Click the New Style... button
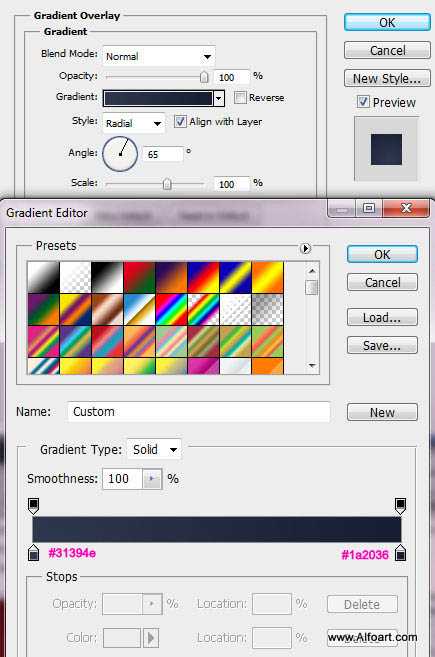 click(387, 78)
